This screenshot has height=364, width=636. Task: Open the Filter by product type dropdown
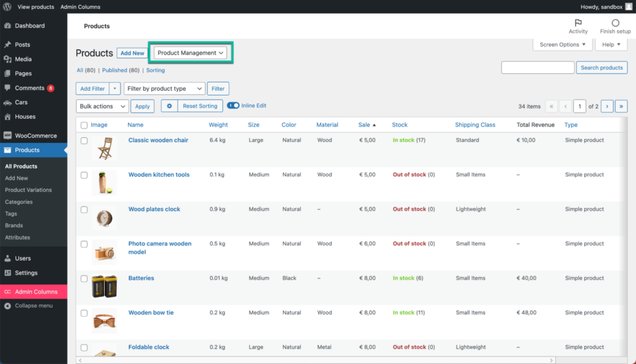[x=164, y=89]
